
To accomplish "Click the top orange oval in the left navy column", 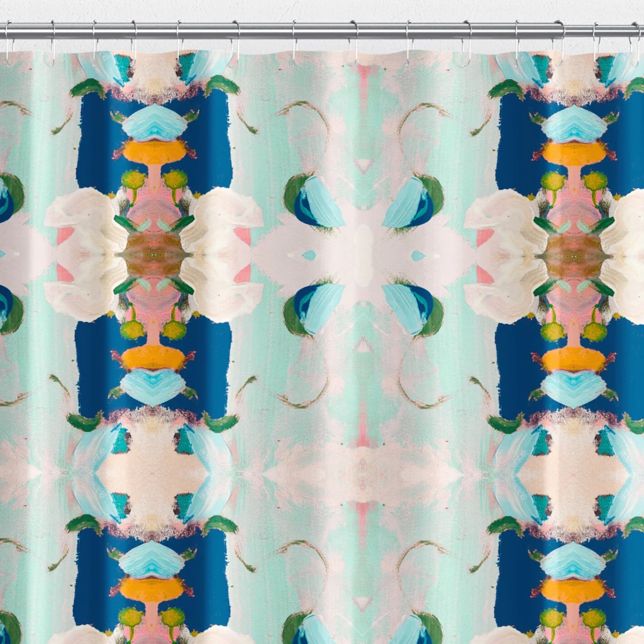I will coord(154,152).
